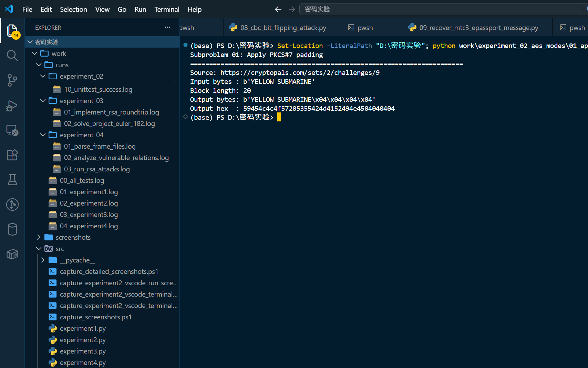Open the Remote Explorer view

(x=12, y=130)
